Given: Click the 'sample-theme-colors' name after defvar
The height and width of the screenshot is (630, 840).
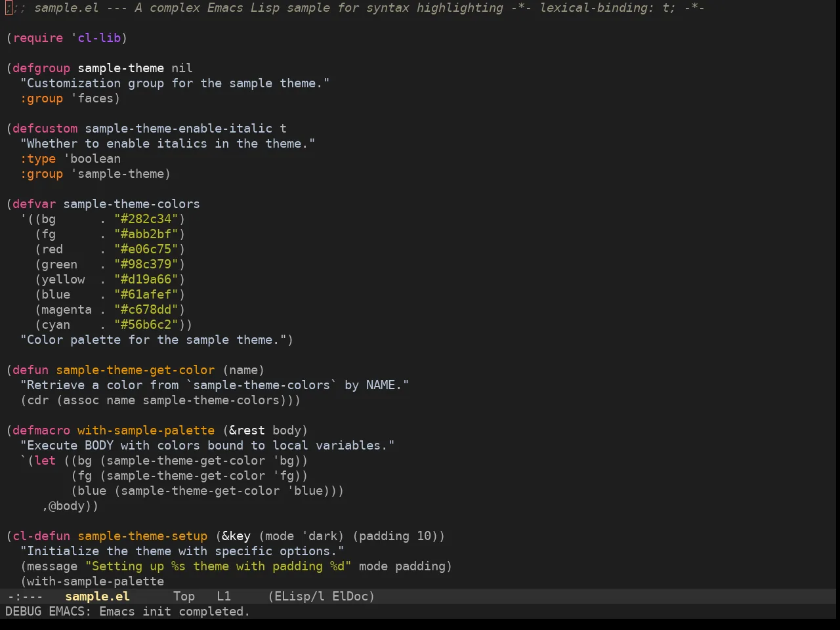Looking at the screenshot, I should (132, 203).
